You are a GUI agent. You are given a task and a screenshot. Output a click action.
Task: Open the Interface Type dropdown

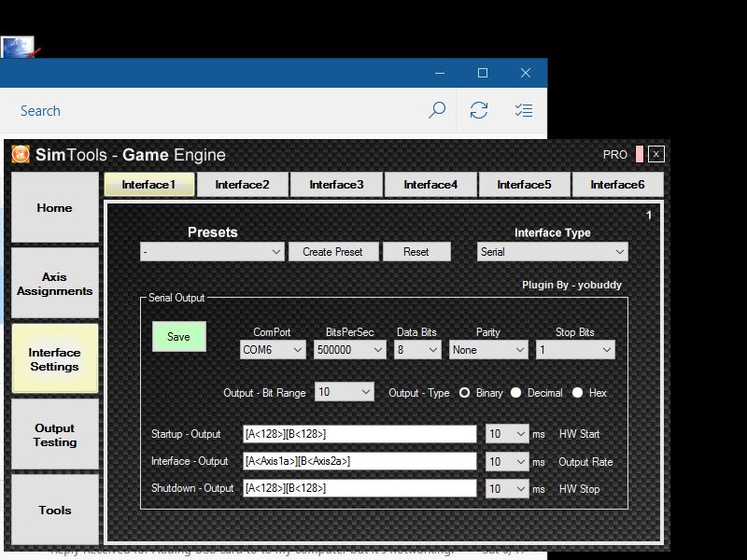point(553,252)
